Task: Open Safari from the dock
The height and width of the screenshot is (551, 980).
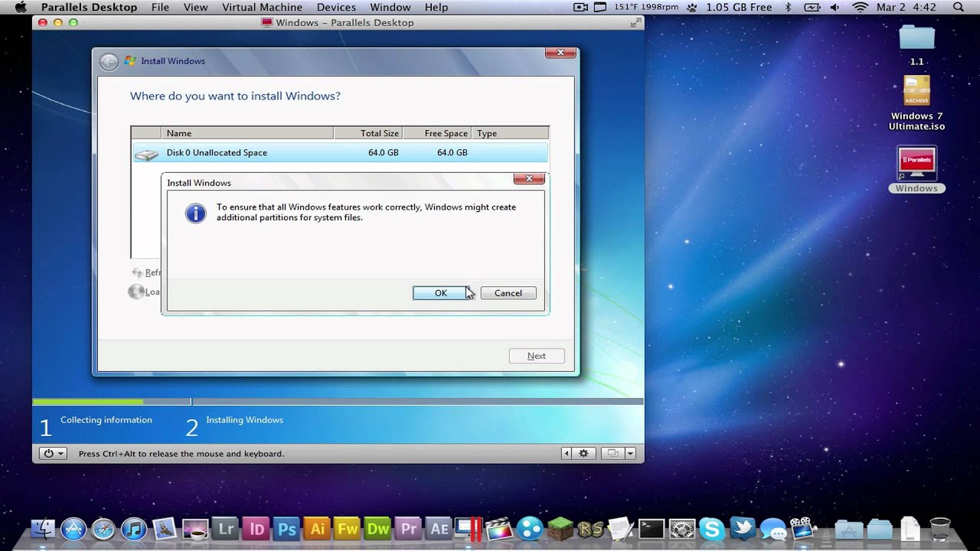Action: coord(103,529)
